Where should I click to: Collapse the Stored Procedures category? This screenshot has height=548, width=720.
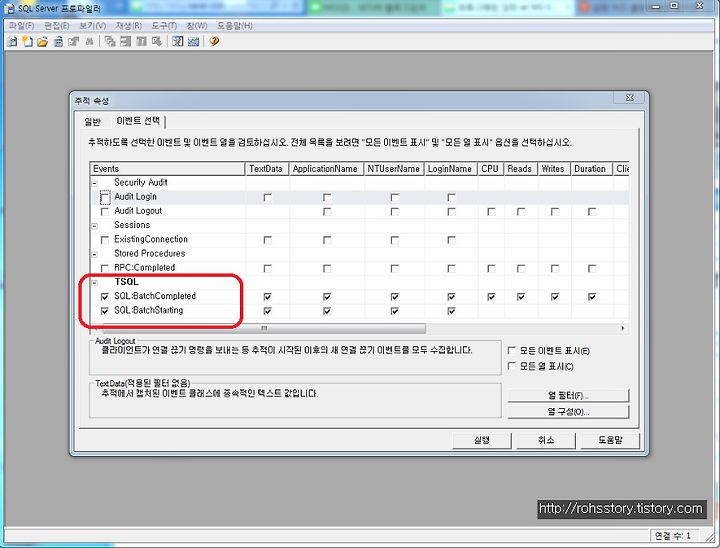click(x=95, y=254)
